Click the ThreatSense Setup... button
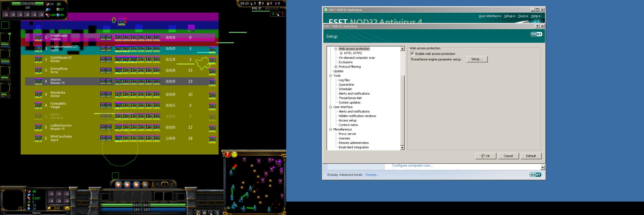644x215 pixels. click(477, 59)
